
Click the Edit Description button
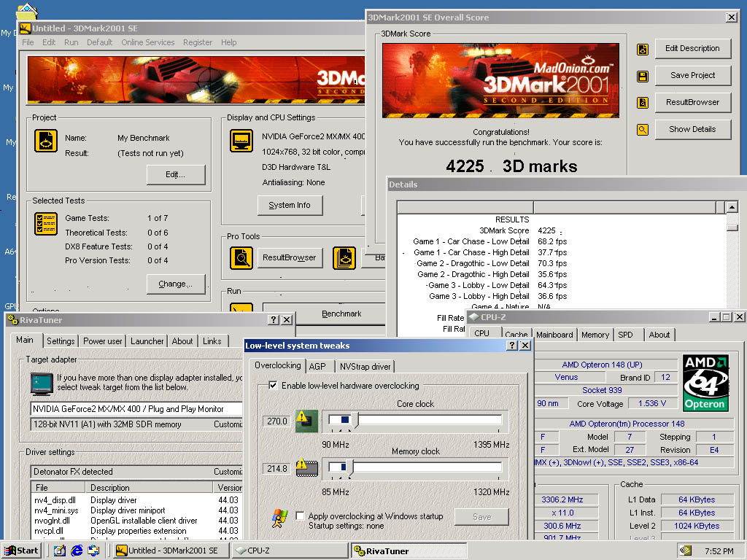[x=693, y=49]
